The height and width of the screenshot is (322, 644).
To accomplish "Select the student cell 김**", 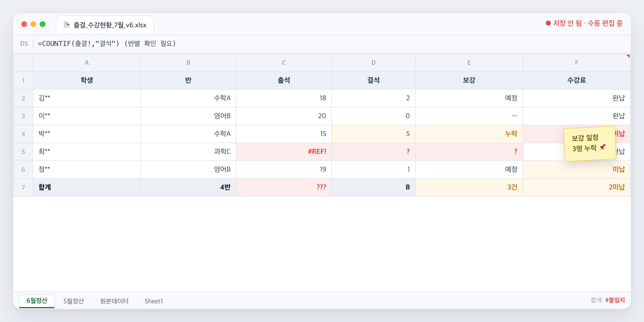I will pos(87,98).
